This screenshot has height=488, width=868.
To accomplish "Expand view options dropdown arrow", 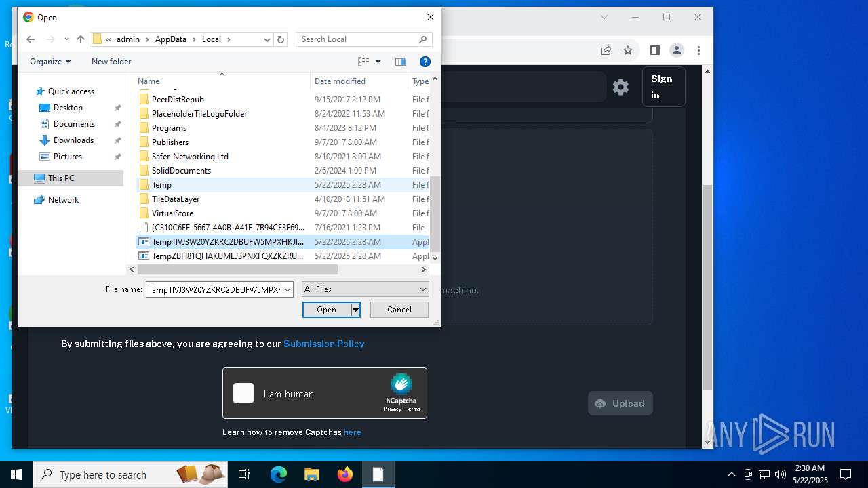I will (x=378, y=62).
